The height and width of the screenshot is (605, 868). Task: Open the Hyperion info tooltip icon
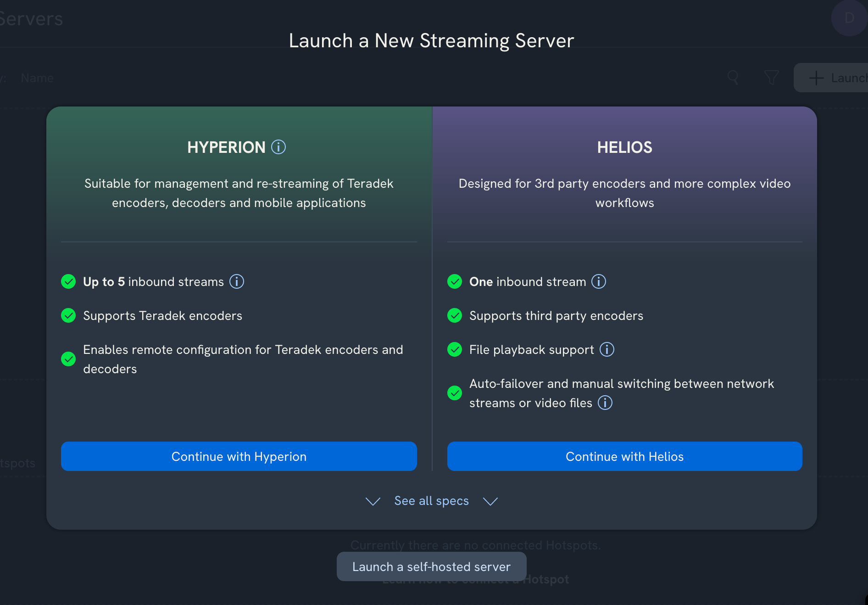coord(278,147)
